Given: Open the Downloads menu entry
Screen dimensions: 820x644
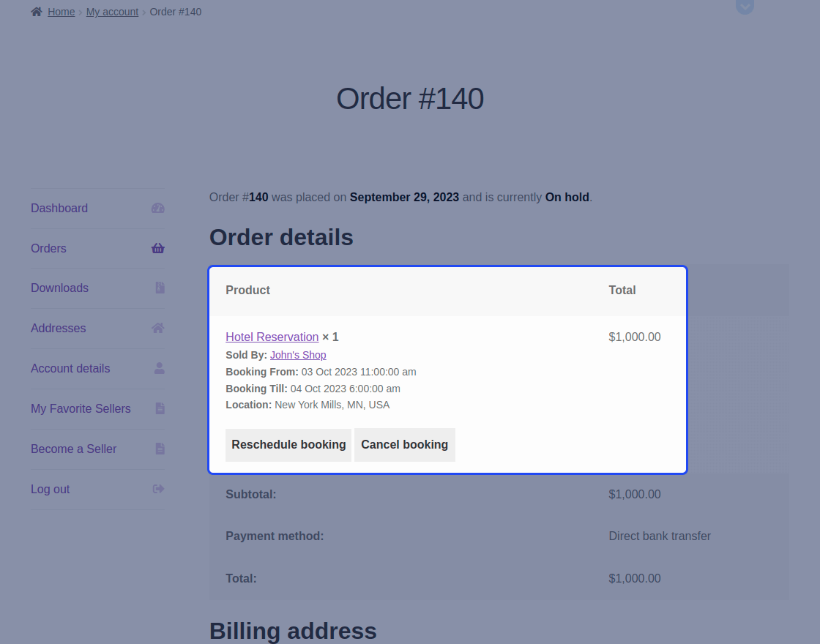Looking at the screenshot, I should pyautogui.click(x=59, y=288).
